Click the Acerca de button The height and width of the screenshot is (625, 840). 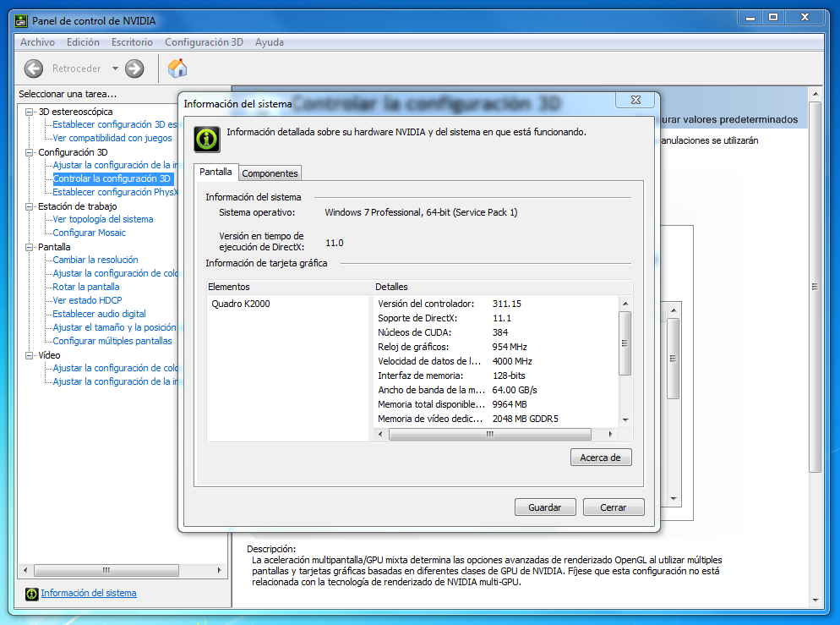click(601, 458)
